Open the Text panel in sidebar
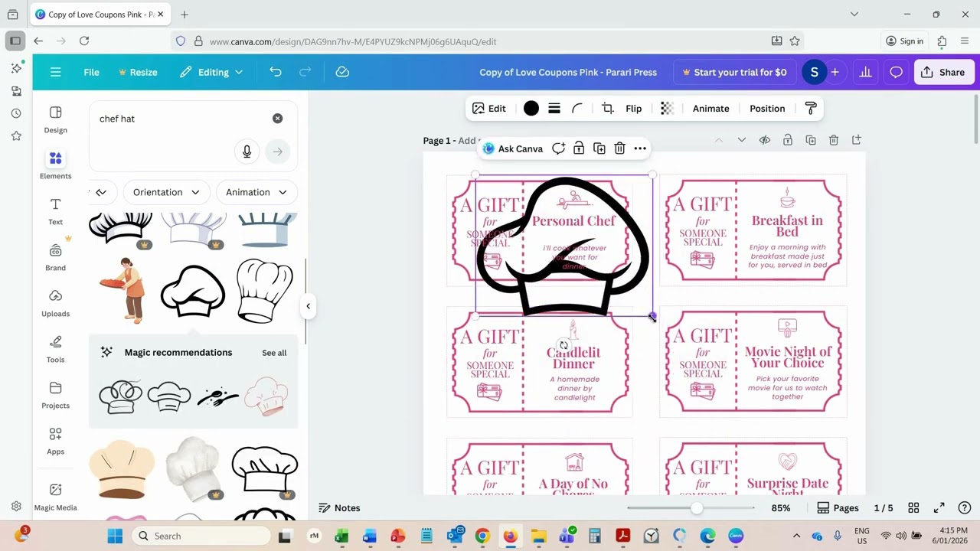Screen dimensions: 980x551 click(x=55, y=211)
